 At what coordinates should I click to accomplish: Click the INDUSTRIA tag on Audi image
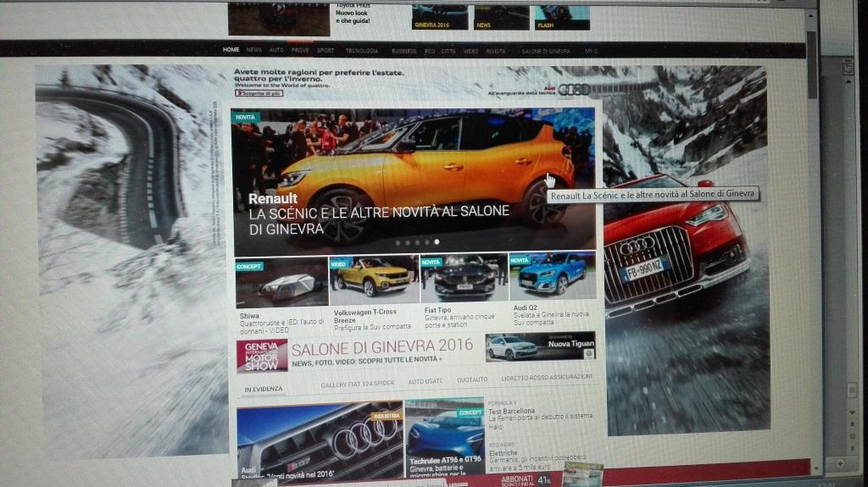point(387,415)
